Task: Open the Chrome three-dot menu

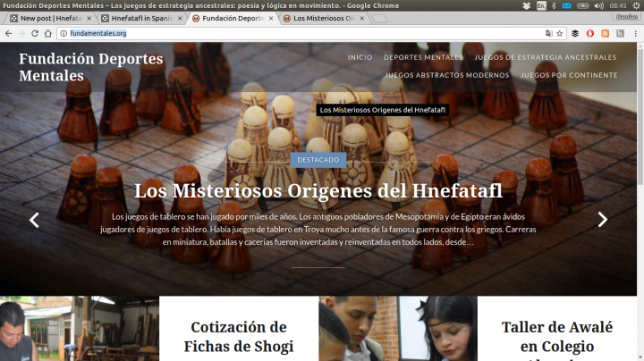Action: point(636,33)
